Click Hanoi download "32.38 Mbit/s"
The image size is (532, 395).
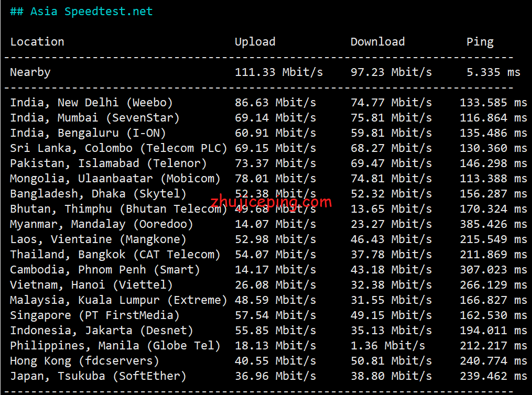[x=391, y=285]
